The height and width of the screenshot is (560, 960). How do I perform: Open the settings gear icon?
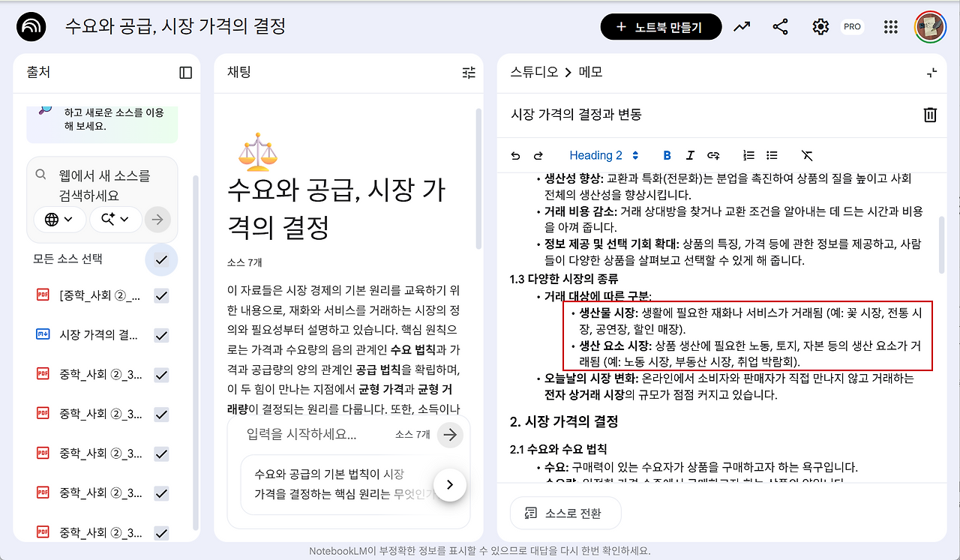pyautogui.click(x=820, y=27)
